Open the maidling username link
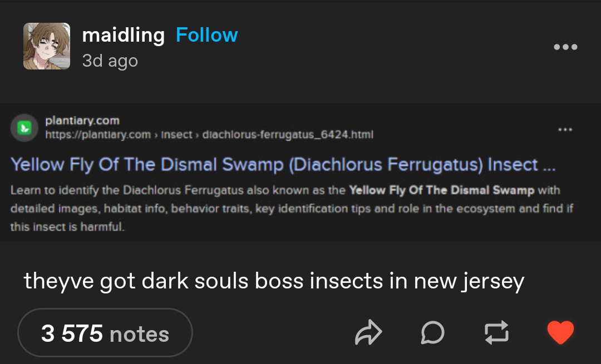 (124, 35)
